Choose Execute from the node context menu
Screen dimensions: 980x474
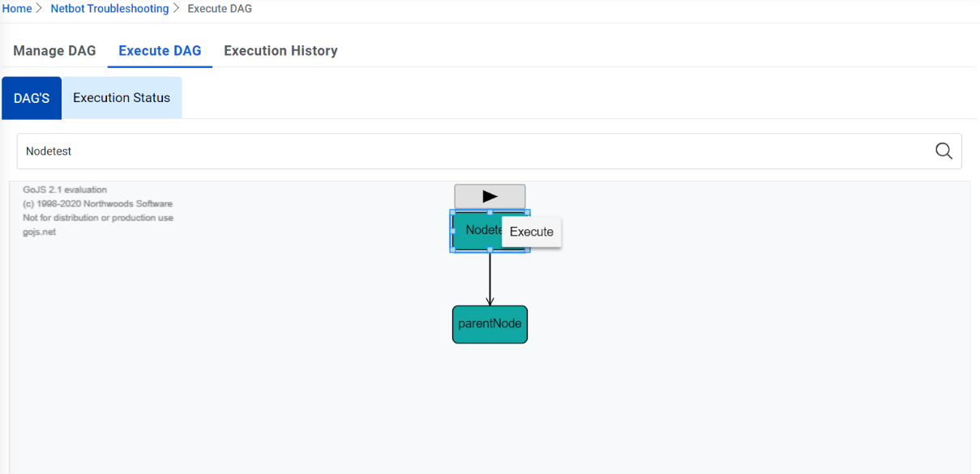(531, 232)
